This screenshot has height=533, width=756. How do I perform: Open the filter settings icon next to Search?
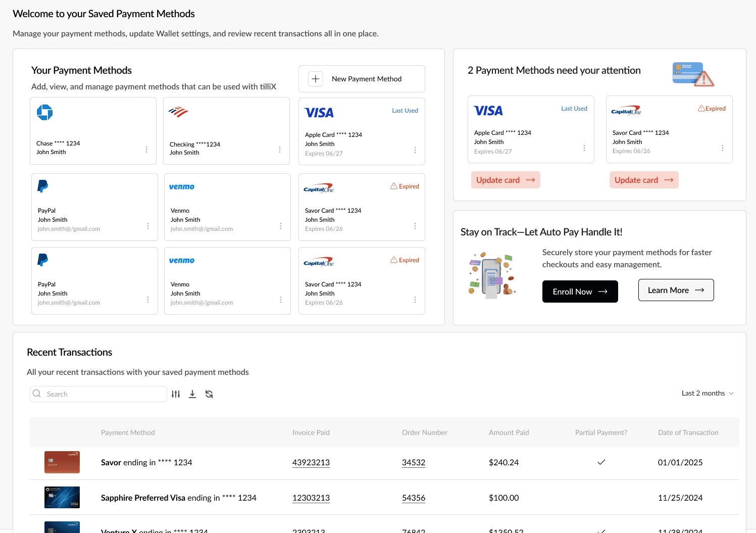click(x=176, y=394)
